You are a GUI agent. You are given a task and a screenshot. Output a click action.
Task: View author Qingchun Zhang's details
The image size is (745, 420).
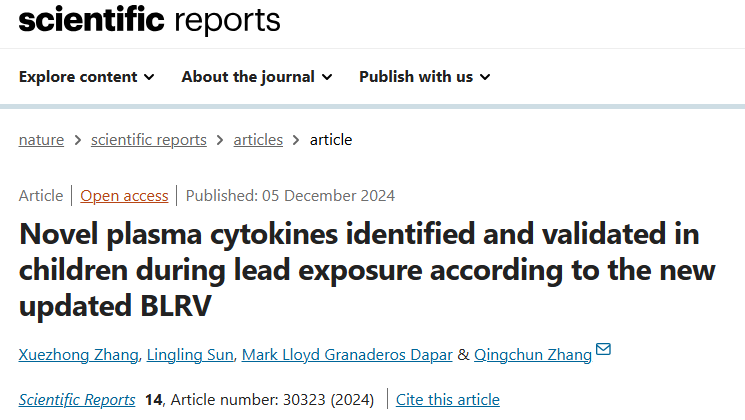coord(531,353)
